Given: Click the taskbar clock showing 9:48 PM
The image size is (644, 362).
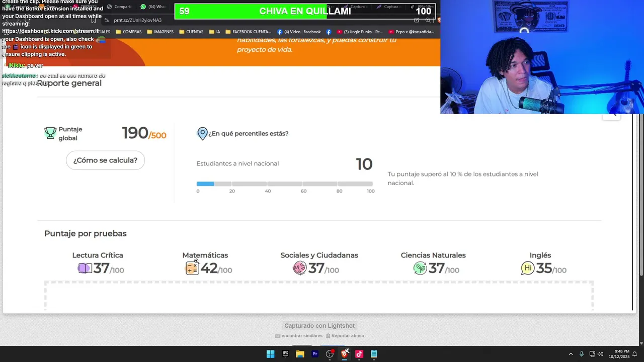Looking at the screenshot, I should [619, 354].
